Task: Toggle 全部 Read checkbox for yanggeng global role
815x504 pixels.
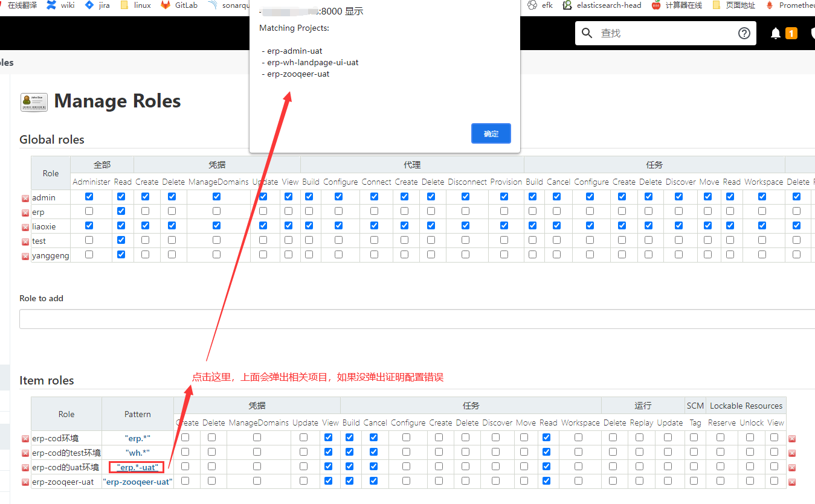Action: click(121, 255)
